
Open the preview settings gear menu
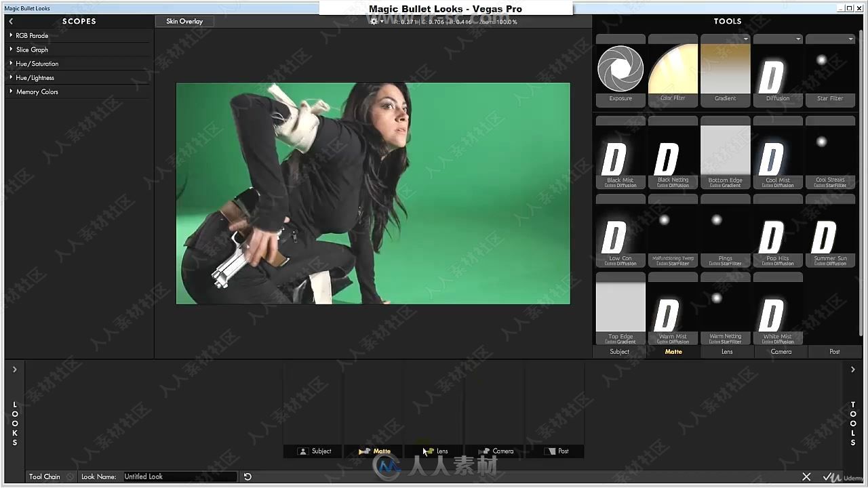[376, 22]
